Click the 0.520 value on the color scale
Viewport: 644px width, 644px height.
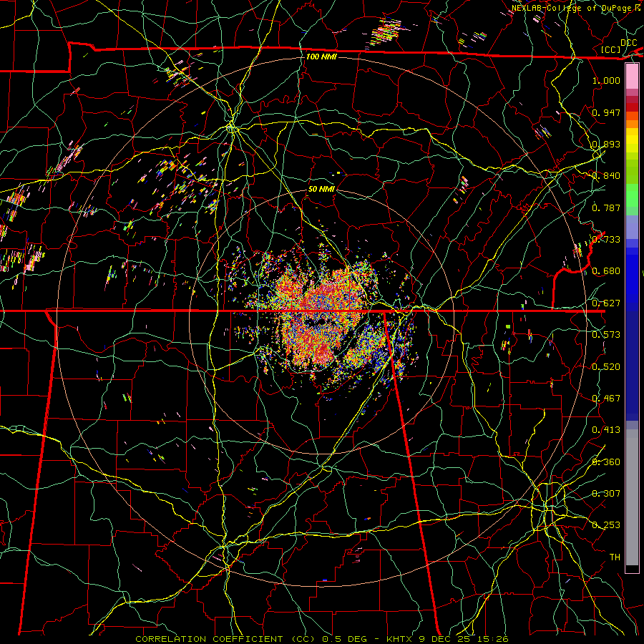(606, 367)
